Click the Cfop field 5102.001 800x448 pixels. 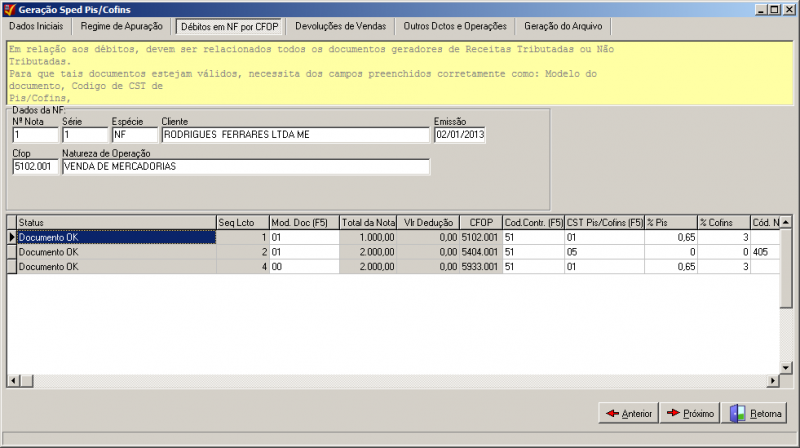pyautogui.click(x=35, y=166)
